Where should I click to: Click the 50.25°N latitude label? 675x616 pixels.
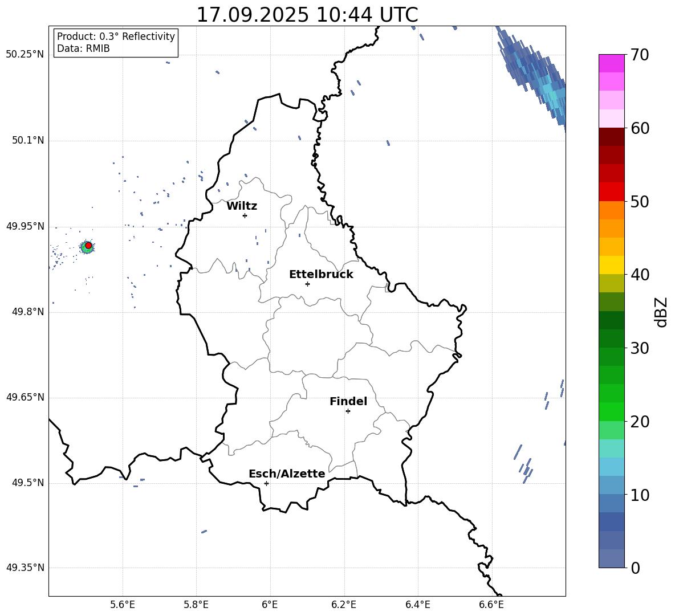coord(25,55)
